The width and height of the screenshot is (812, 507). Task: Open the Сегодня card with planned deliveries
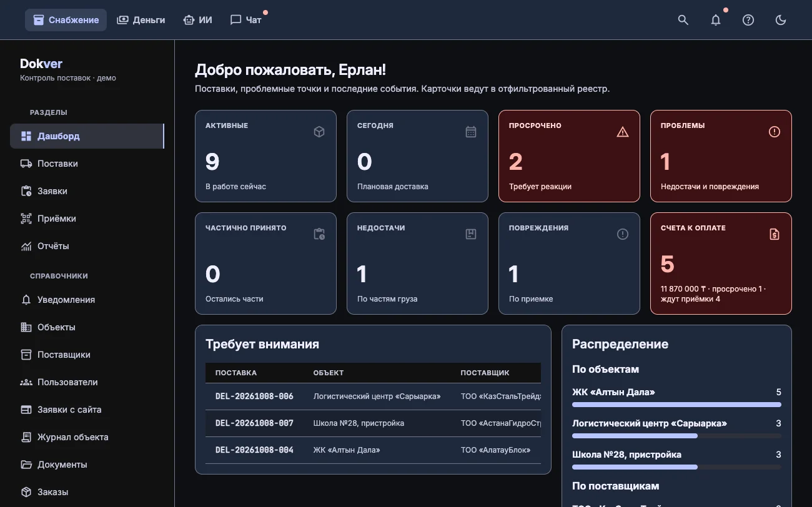[x=417, y=156]
